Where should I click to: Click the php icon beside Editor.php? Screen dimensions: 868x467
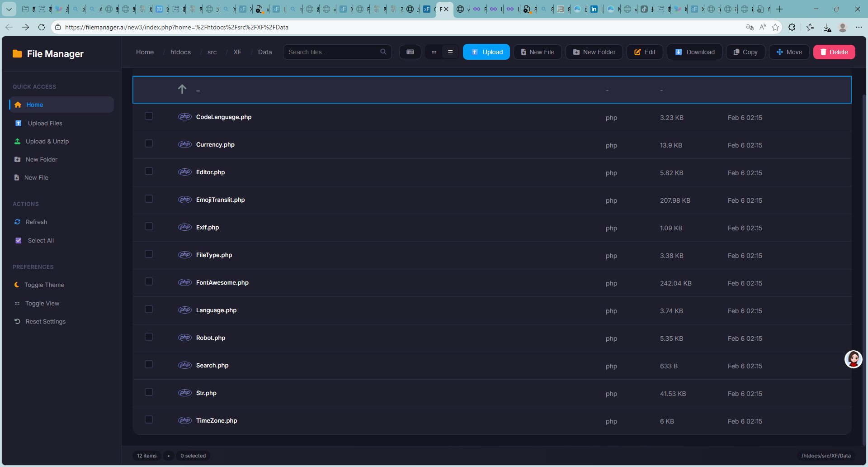(x=184, y=172)
